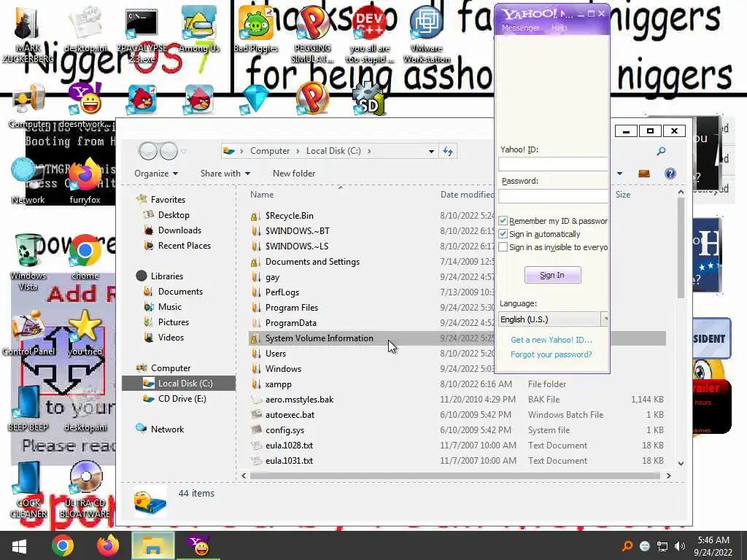
Task: Click the Yahoo Messenger taskbar icon
Action: [x=198, y=545]
